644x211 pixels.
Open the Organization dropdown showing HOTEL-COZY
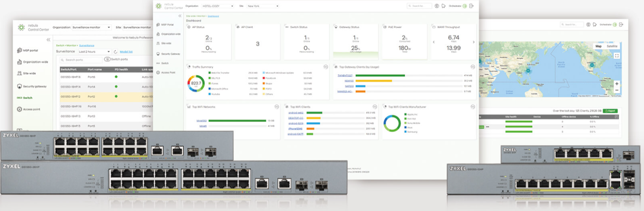pyautogui.click(x=218, y=6)
